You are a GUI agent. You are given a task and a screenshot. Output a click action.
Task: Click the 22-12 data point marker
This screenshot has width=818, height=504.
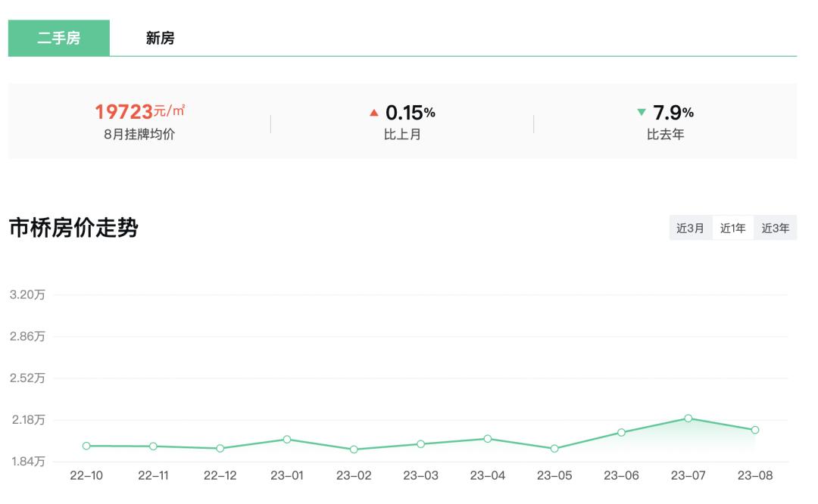(220, 448)
